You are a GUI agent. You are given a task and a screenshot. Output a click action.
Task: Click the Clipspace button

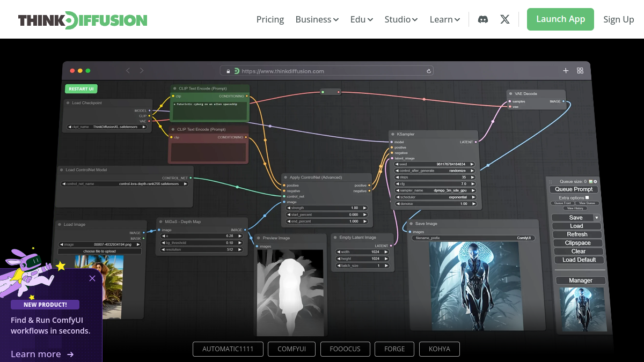(x=577, y=243)
